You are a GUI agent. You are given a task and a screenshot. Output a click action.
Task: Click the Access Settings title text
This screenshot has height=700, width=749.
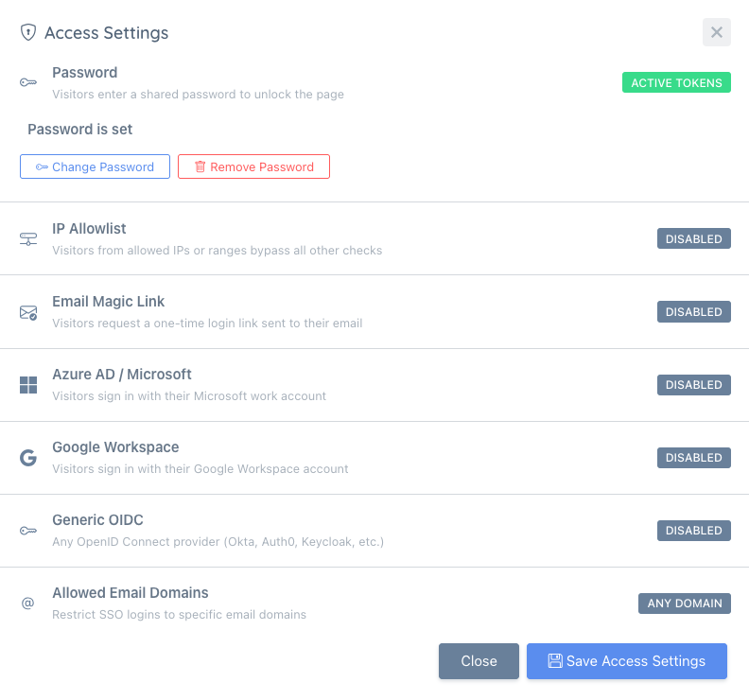point(107,33)
